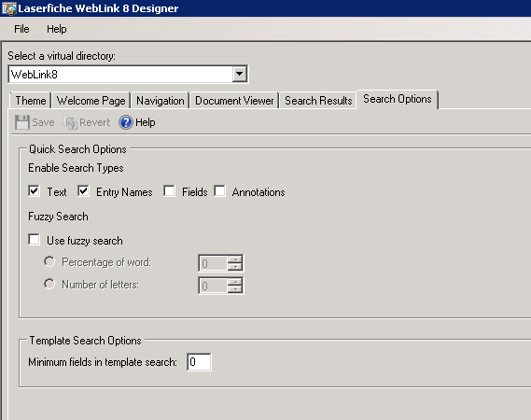Viewport: 531px width, 420px height.
Task: Expand the virtual directory dropdown arrow
Action: [240, 74]
